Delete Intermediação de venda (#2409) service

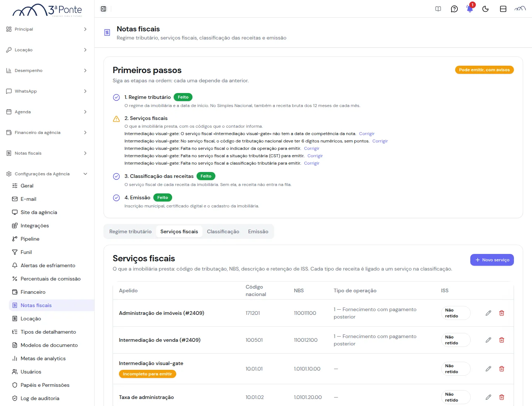(502, 340)
